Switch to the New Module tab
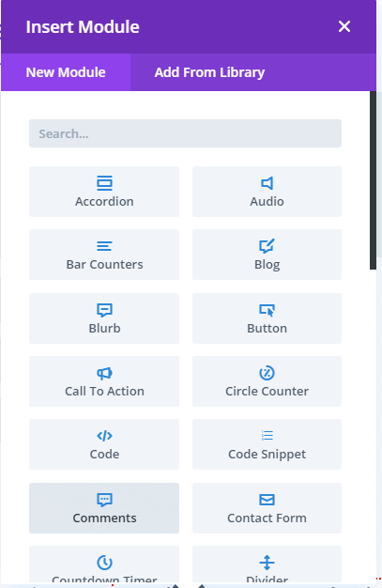Screen dimensions: 382x588 66,72
